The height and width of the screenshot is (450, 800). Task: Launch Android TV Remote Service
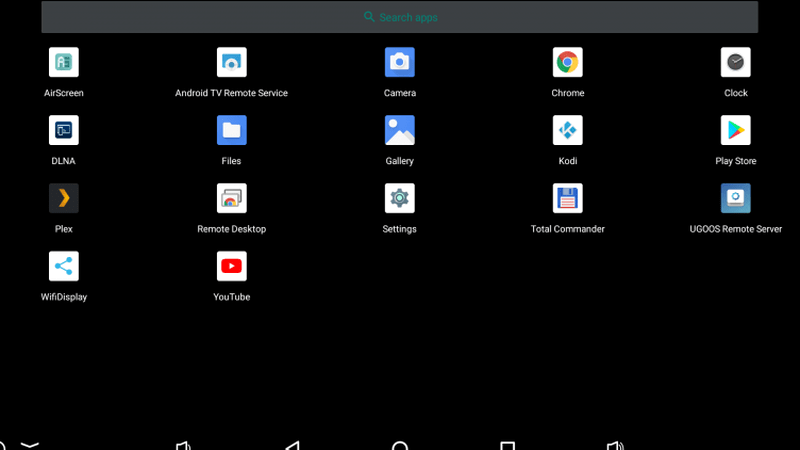point(232,62)
